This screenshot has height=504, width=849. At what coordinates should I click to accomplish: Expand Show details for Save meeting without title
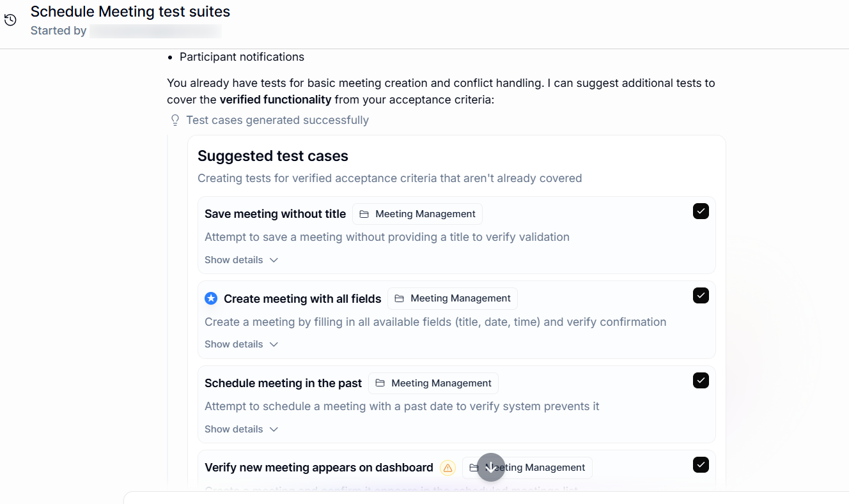pyautogui.click(x=241, y=260)
